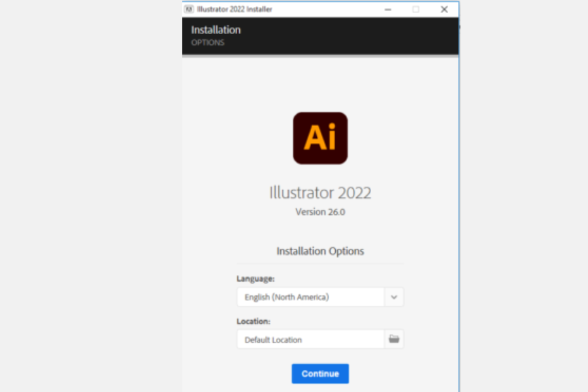Open the folder browse icon for Location
This screenshot has width=588, height=392.
point(394,339)
